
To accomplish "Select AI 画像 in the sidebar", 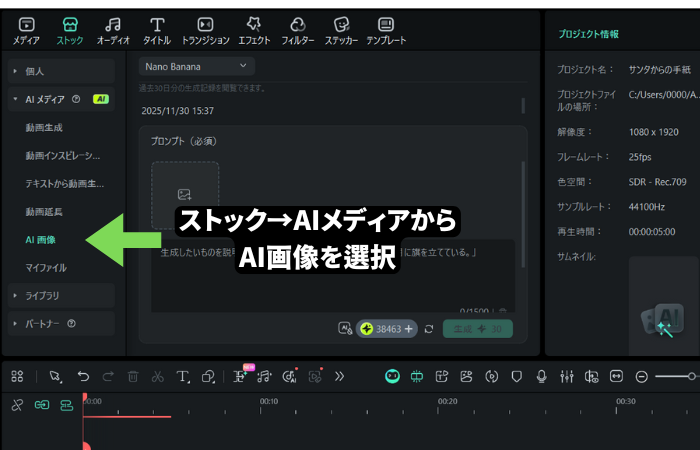I will [41, 240].
